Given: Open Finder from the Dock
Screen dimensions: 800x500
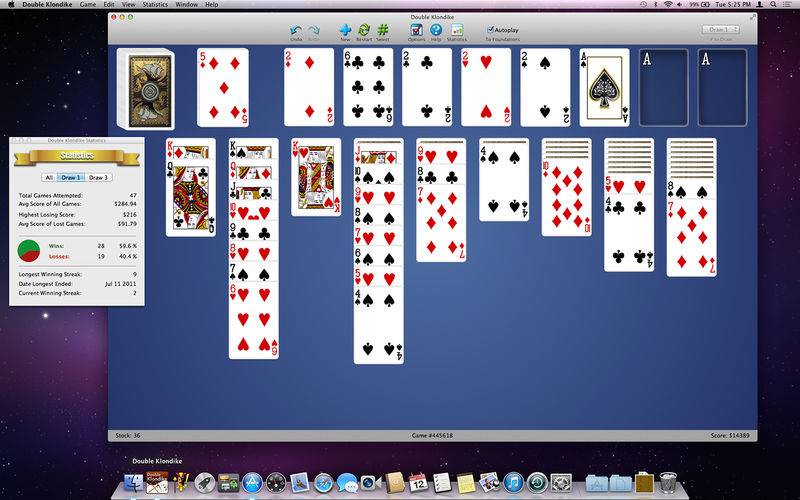Looking at the screenshot, I should click(x=134, y=482).
